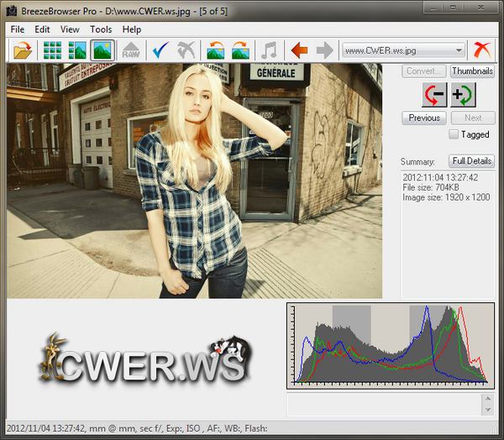Open Full Details for the image

click(472, 161)
